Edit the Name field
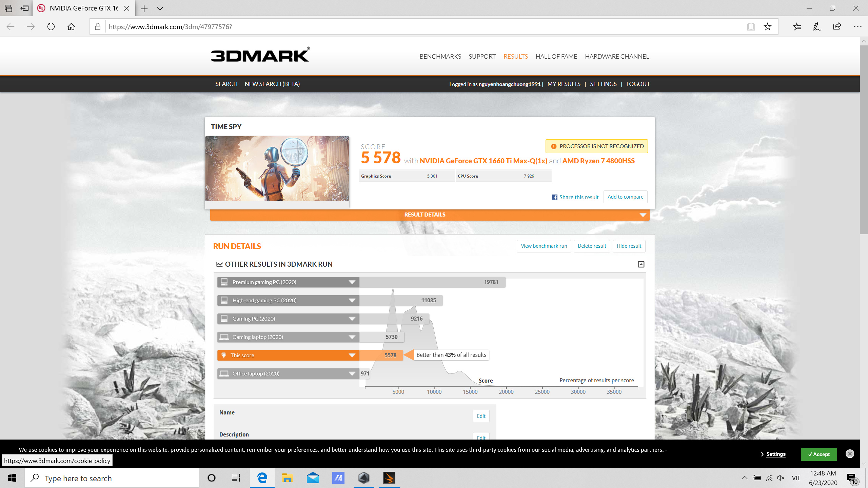Image resolution: width=868 pixels, height=488 pixels. [x=481, y=416]
